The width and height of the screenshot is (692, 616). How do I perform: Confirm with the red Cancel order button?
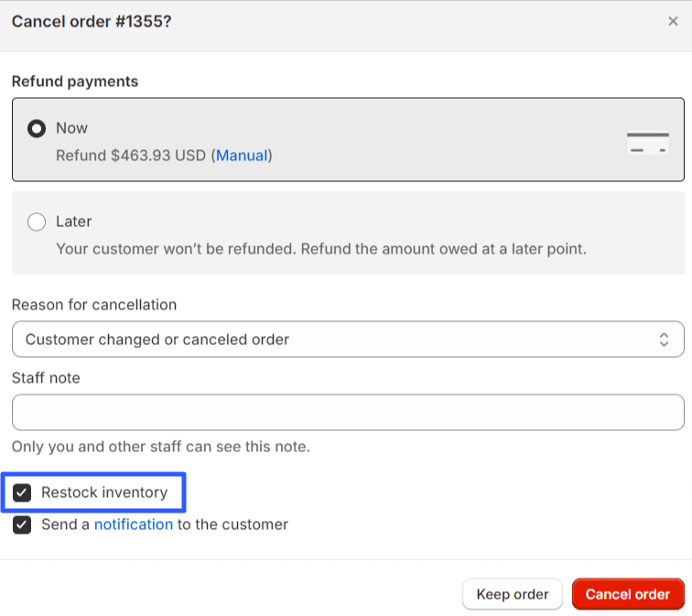point(628,594)
